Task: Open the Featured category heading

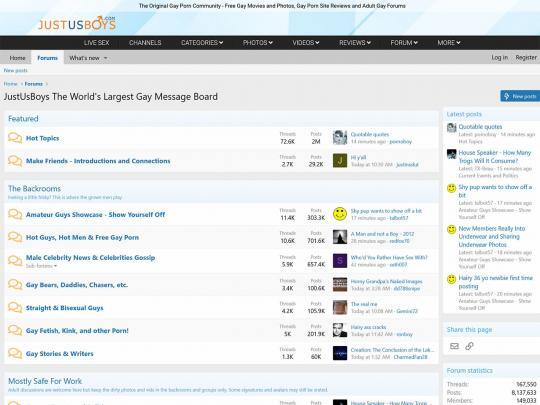Action: 23,118
